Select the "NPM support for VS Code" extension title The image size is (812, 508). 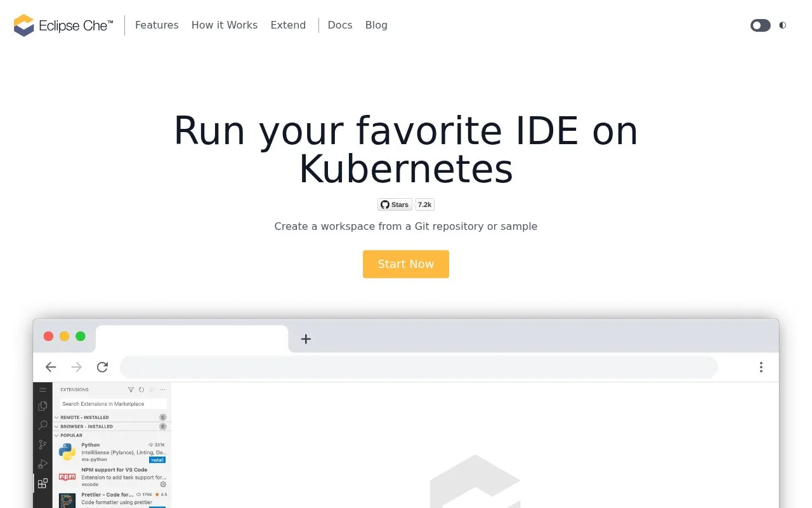coord(114,470)
